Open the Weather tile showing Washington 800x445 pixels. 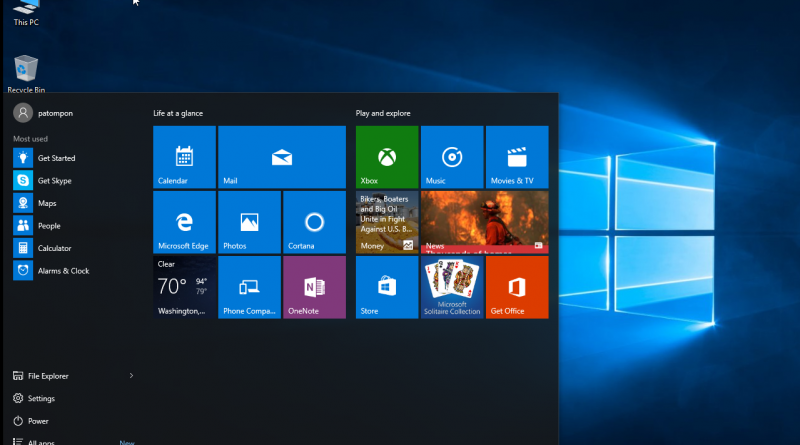184,287
